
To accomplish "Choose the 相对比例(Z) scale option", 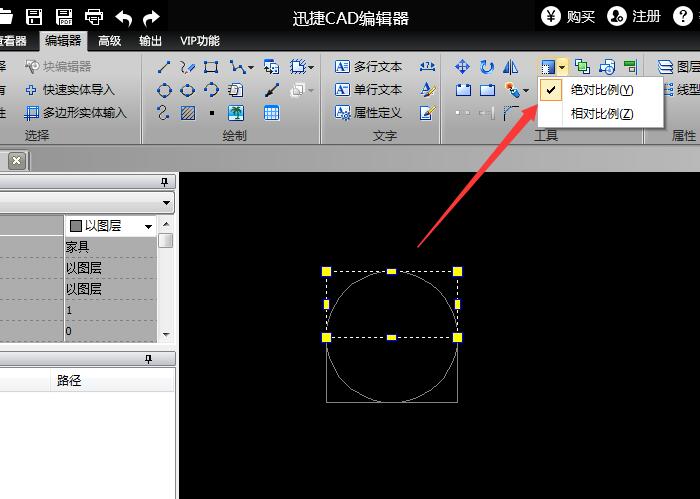I will click(x=601, y=113).
